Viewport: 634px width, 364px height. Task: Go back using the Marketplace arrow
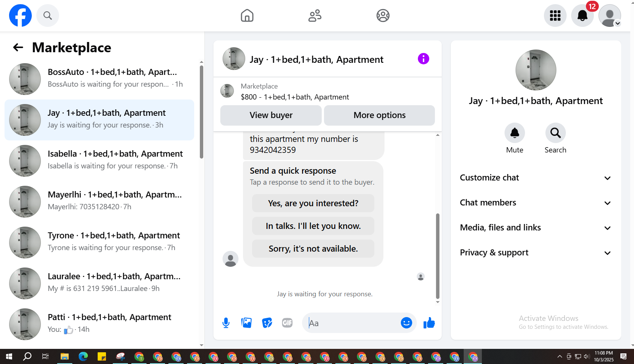[x=18, y=47]
